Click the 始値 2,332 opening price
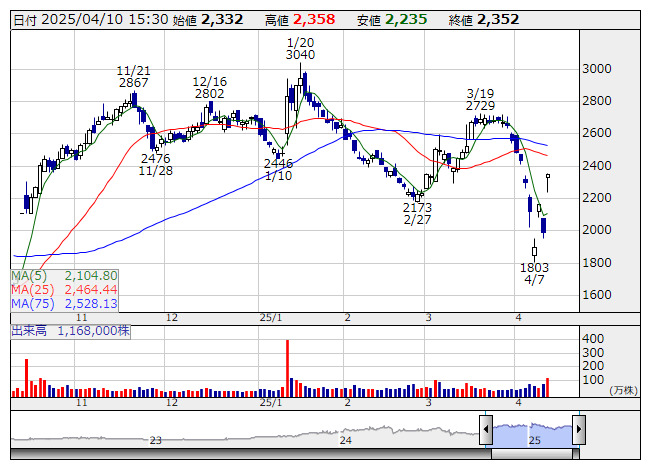 tap(208, 20)
